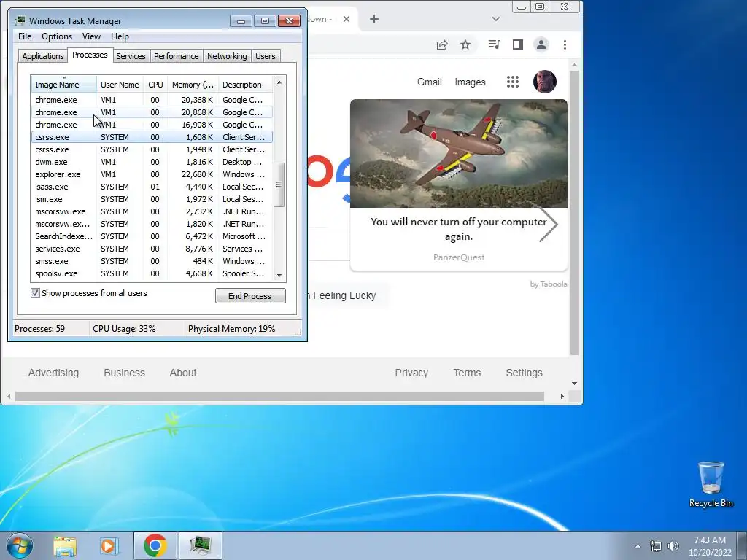747x560 pixels.
Task: Close the current Chrome tab
Action: (347, 19)
